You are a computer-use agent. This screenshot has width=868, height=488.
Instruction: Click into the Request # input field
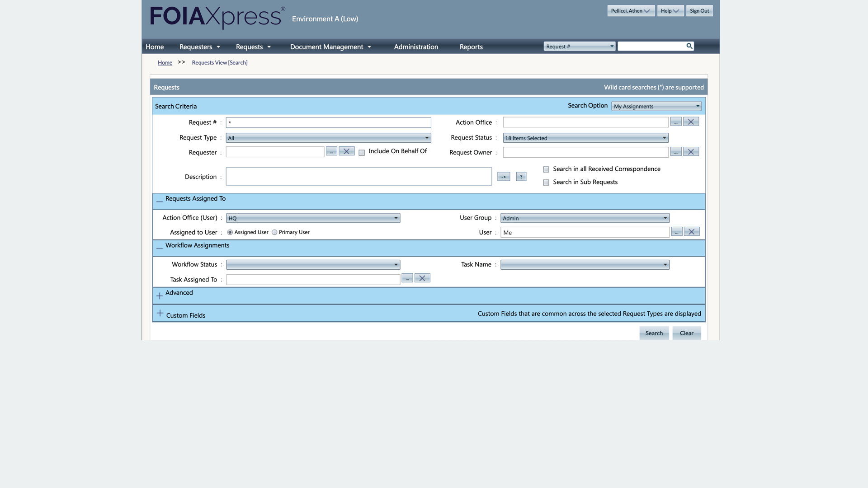[x=328, y=122]
